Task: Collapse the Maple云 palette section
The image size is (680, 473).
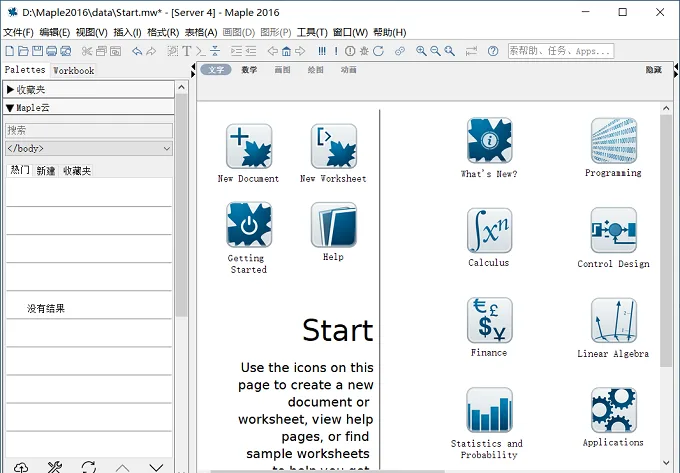Action: pyautogui.click(x=88, y=108)
